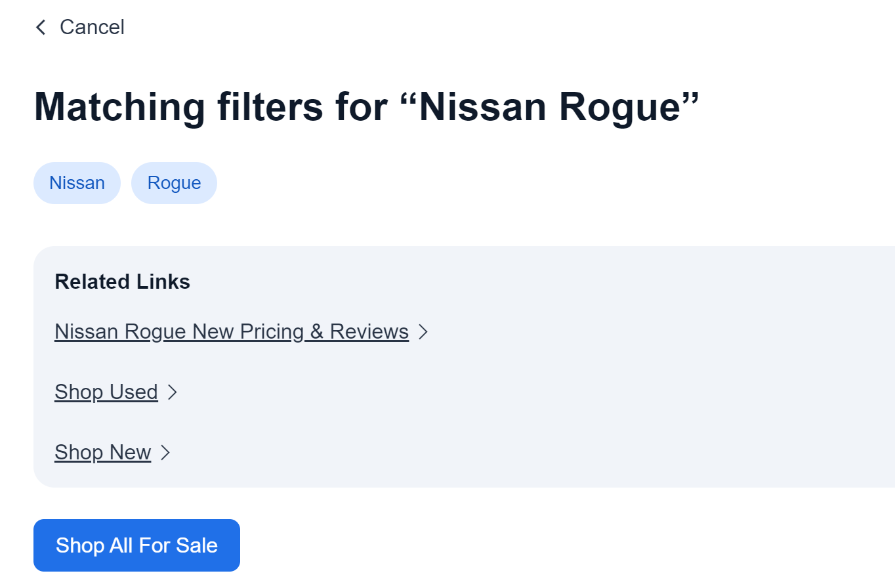
Task: Open Nissan Rogue New Pricing & Reviews link
Action: coord(232,331)
